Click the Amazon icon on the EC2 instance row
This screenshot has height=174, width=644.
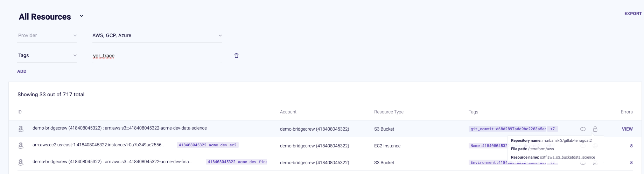[21, 146]
